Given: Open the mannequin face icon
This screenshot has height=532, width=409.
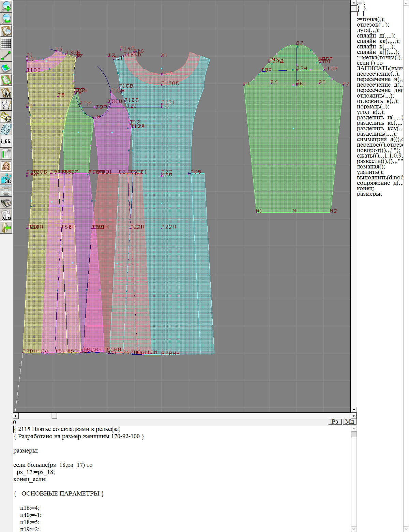Looking at the screenshot, I should pyautogui.click(x=6, y=166).
